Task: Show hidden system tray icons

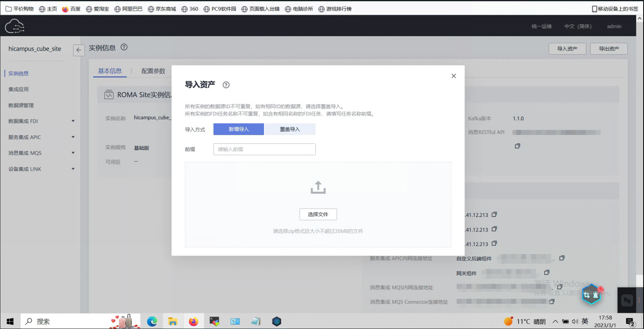Action: coord(555,322)
